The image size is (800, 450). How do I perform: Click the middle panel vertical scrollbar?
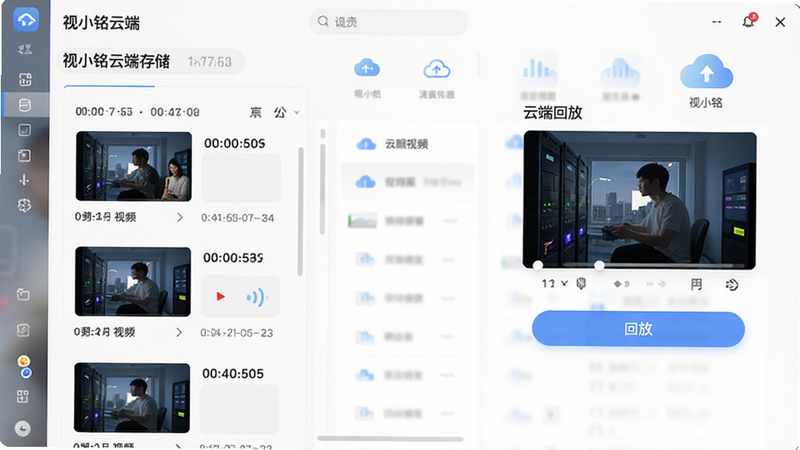pos(322,189)
